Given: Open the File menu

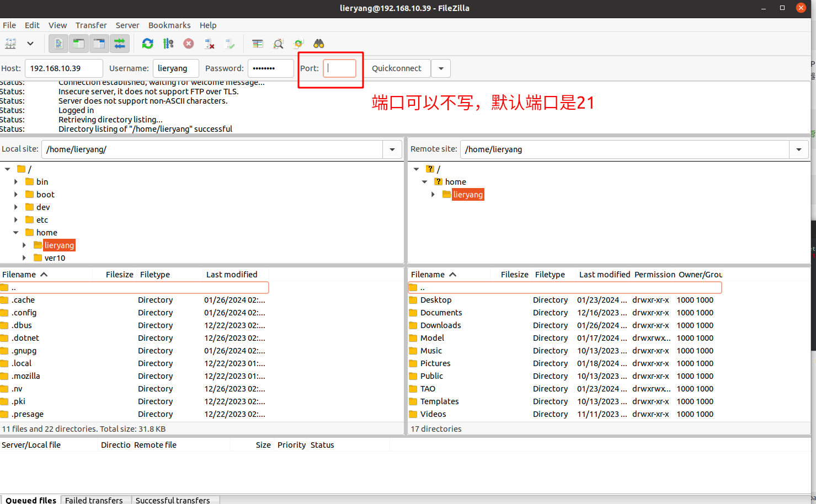Looking at the screenshot, I should tap(9, 25).
